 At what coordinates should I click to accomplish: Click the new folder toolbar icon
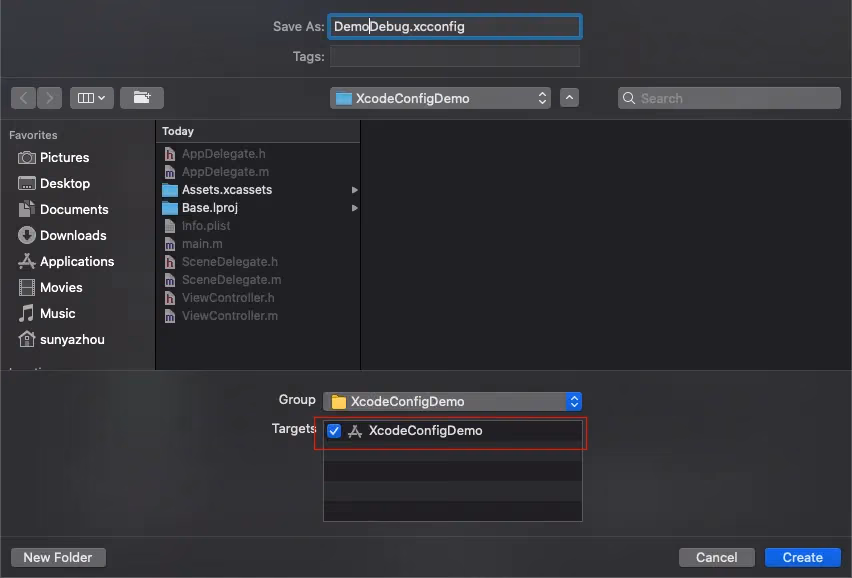pyautogui.click(x=142, y=98)
